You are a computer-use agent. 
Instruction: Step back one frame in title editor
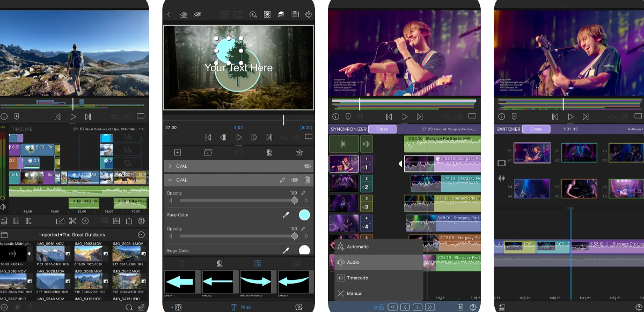click(223, 137)
